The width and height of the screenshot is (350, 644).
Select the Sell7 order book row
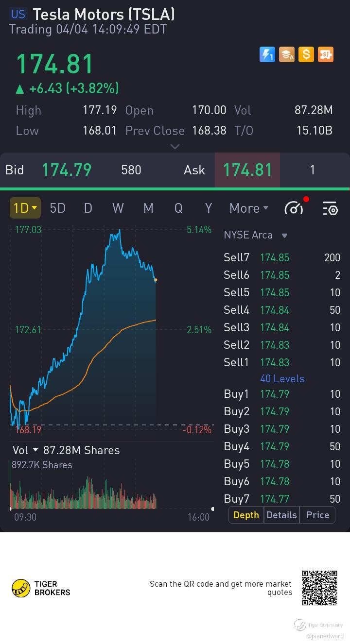click(282, 257)
